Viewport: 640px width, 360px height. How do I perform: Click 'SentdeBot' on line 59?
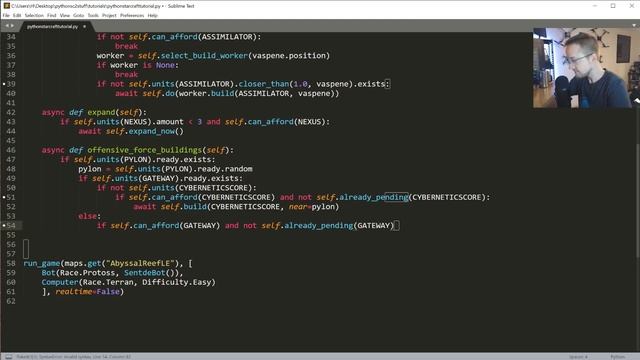pos(144,273)
